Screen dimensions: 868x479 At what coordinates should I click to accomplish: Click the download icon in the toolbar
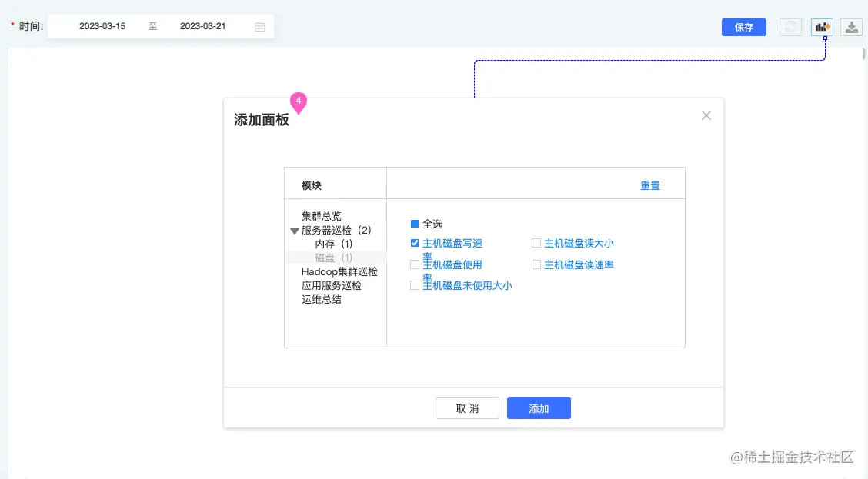click(x=851, y=27)
